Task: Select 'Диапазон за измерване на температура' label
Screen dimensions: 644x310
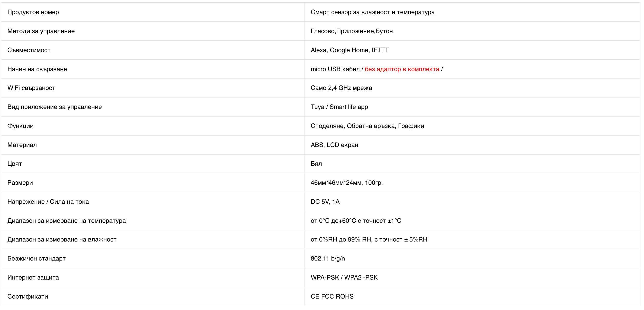Action: (x=66, y=221)
